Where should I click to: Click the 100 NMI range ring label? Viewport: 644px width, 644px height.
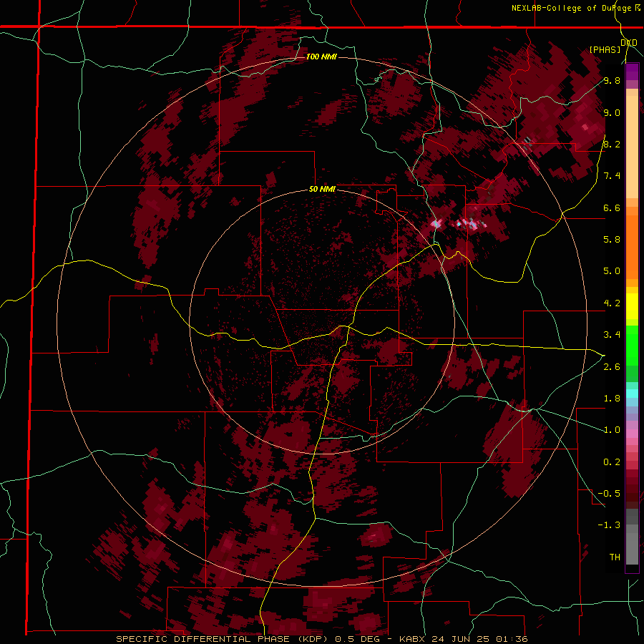tap(321, 57)
